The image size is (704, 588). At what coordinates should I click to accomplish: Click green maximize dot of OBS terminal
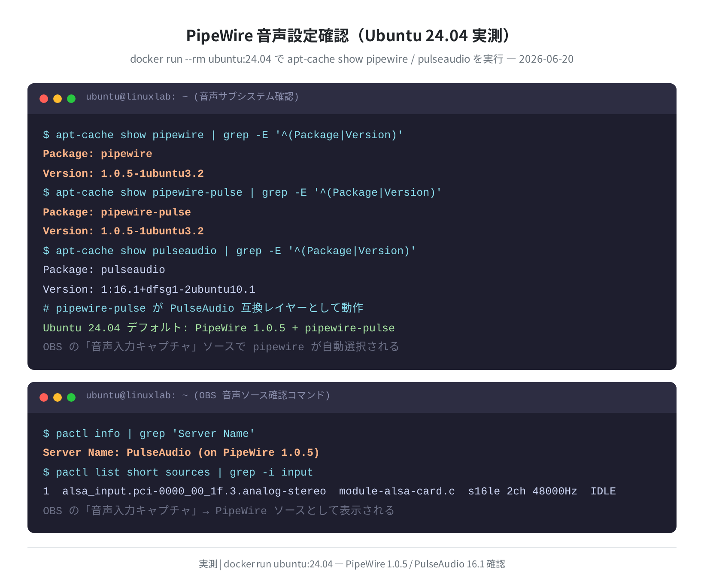(x=71, y=397)
